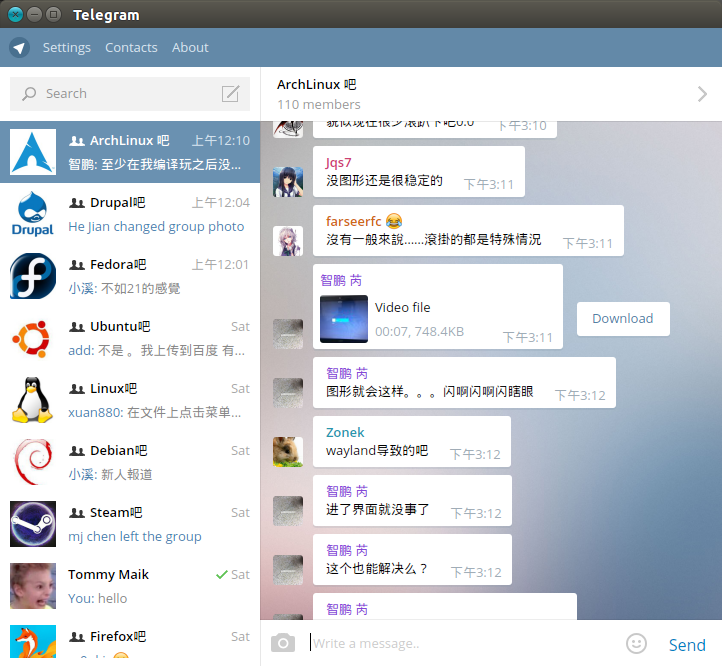The height and width of the screenshot is (666, 722).
Task: Click the Steam logo avatar
Action: (x=33, y=524)
